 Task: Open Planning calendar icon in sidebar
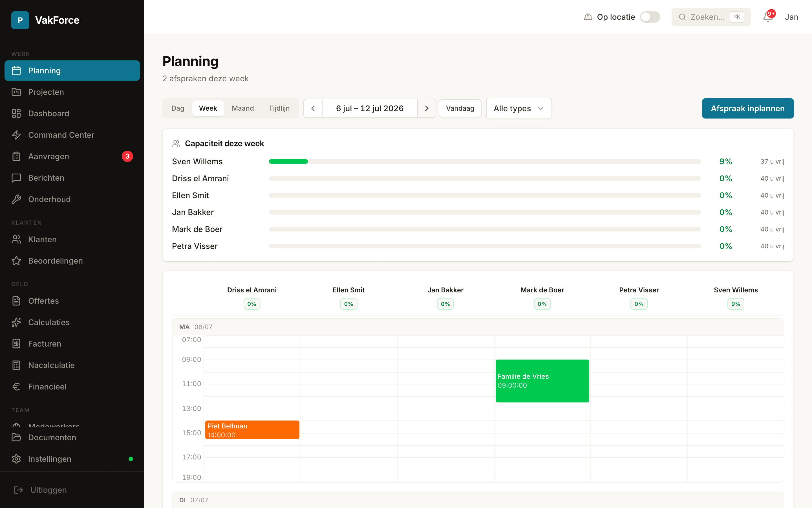click(x=16, y=71)
